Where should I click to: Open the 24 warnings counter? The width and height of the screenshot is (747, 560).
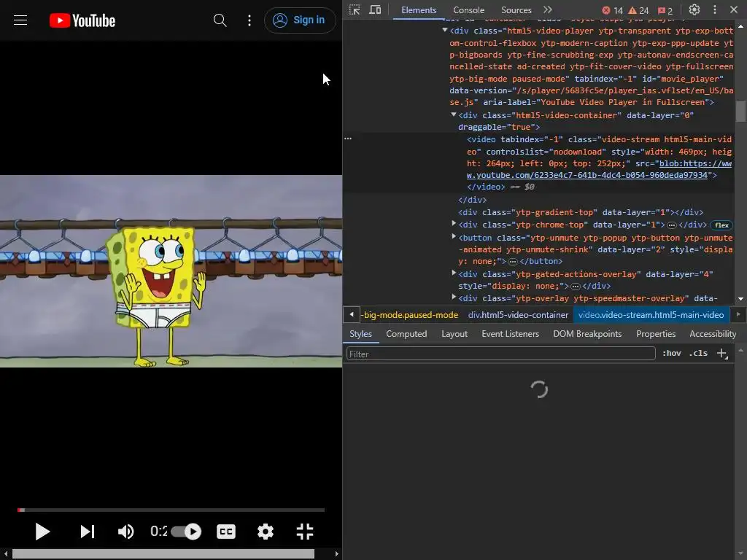pyautogui.click(x=638, y=10)
